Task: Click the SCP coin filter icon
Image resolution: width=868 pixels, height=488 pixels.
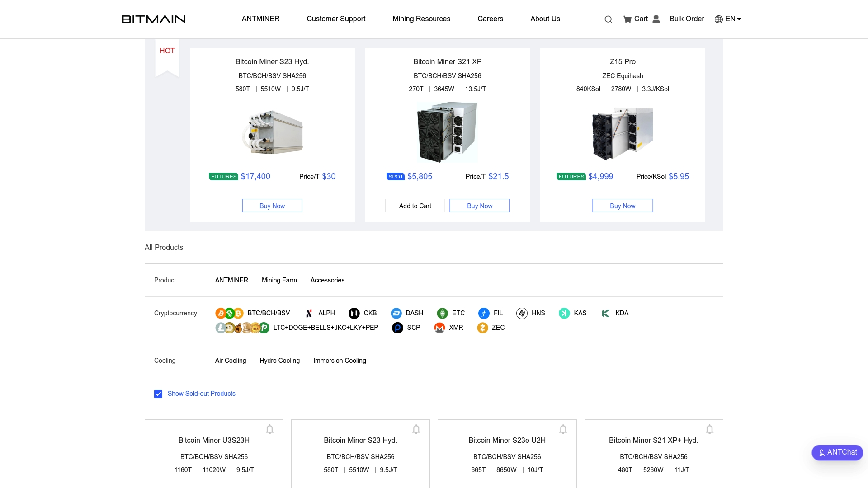Action: point(397,328)
